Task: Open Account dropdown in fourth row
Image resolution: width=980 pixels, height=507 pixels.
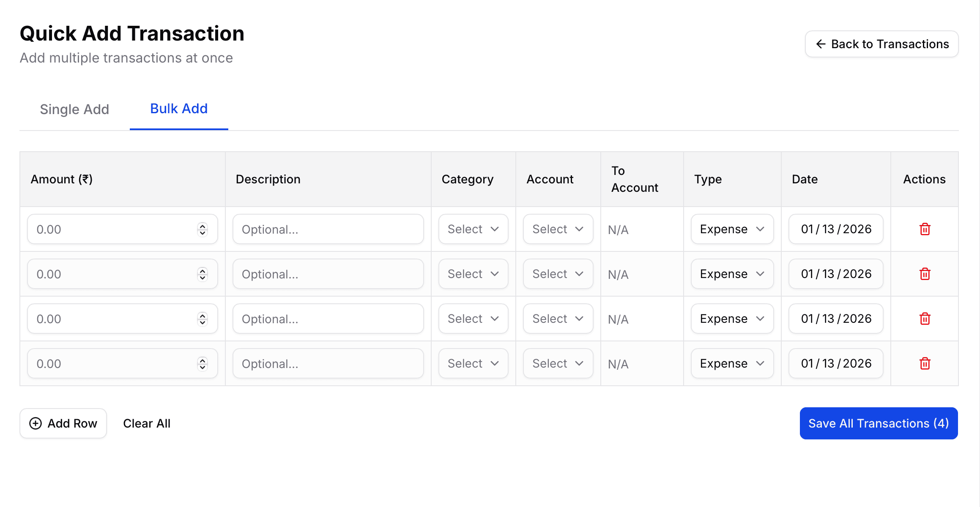Action: coord(558,364)
